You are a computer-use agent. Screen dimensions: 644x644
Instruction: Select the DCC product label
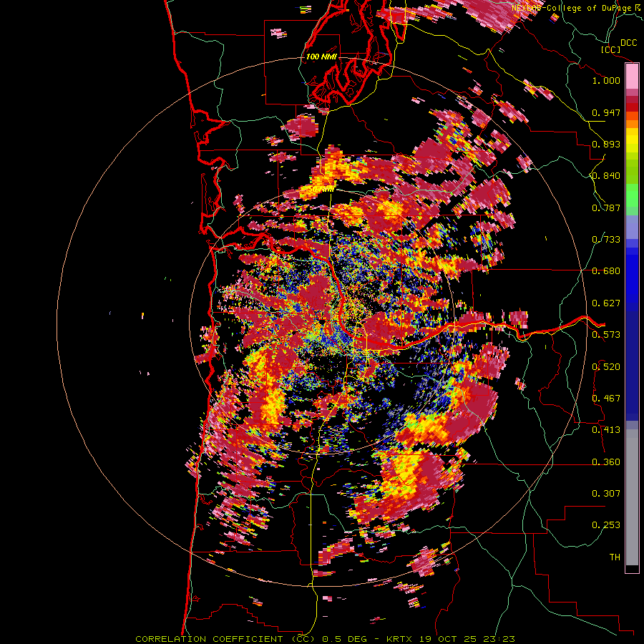tap(629, 43)
